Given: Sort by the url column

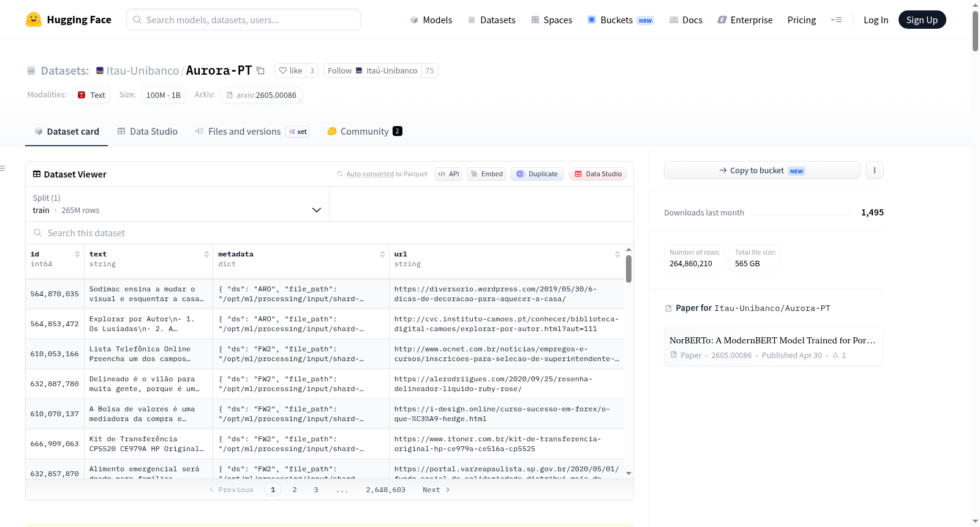Looking at the screenshot, I should (x=617, y=254).
